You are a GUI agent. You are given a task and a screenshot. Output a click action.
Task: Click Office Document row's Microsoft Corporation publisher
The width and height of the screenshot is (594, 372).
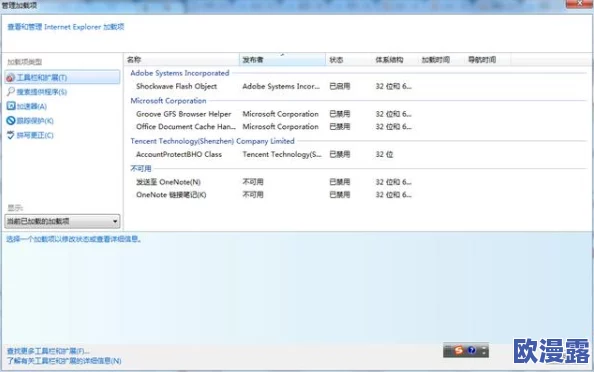click(x=280, y=127)
